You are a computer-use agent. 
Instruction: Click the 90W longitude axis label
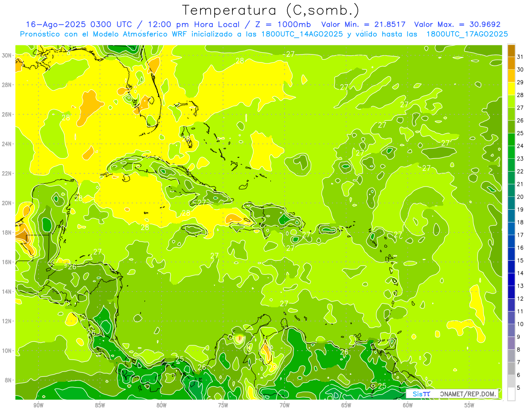pyautogui.click(x=38, y=405)
